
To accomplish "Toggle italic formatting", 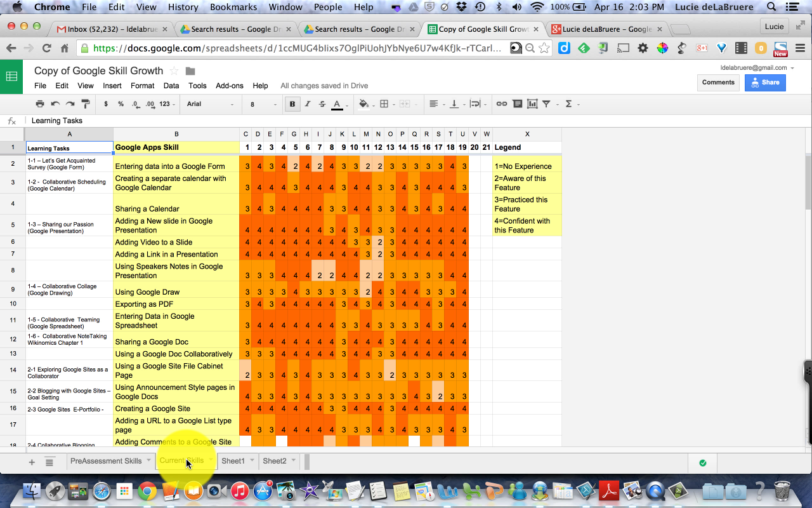I will 308,104.
